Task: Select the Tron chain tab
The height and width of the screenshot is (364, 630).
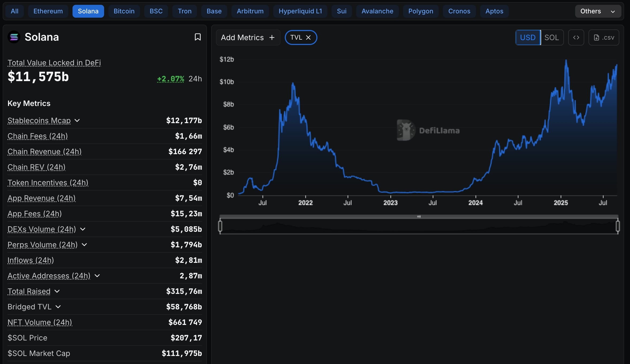Action: [x=185, y=11]
